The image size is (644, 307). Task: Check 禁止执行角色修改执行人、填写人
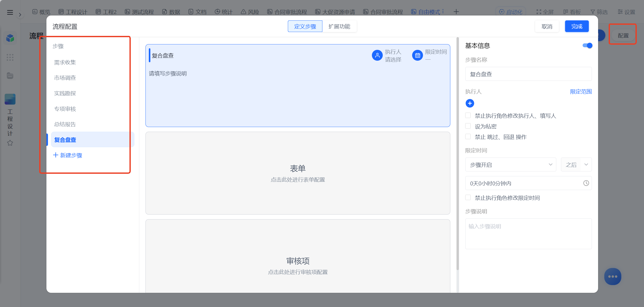468,115
